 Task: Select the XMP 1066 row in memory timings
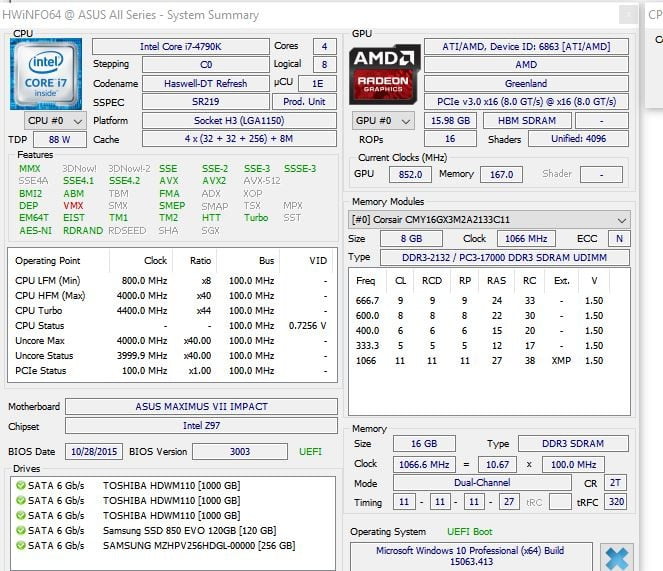click(480, 361)
